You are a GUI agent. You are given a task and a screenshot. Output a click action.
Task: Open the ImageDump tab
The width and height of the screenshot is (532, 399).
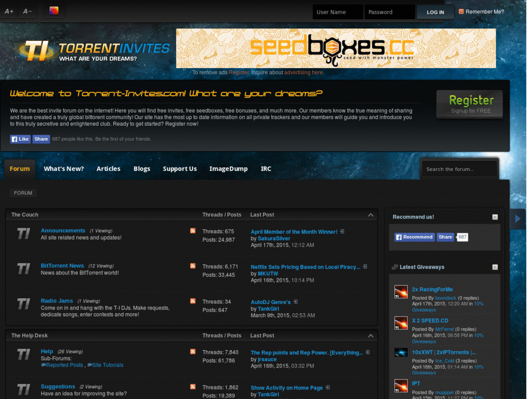tap(229, 169)
